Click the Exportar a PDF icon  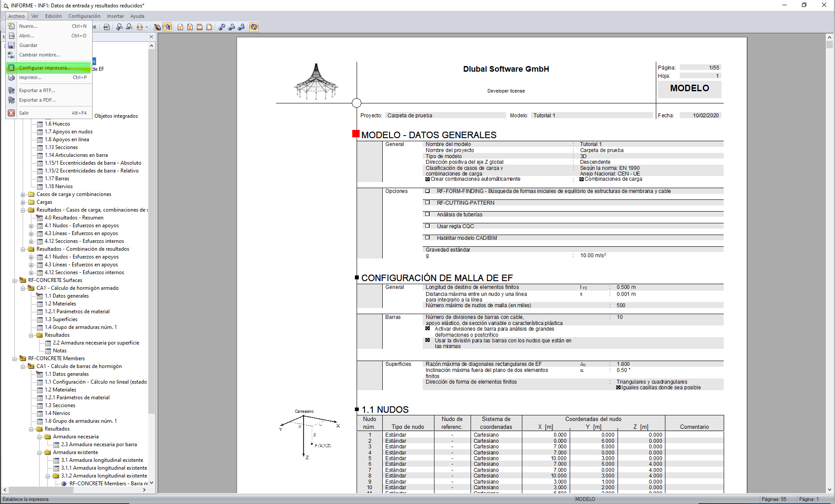click(12, 100)
